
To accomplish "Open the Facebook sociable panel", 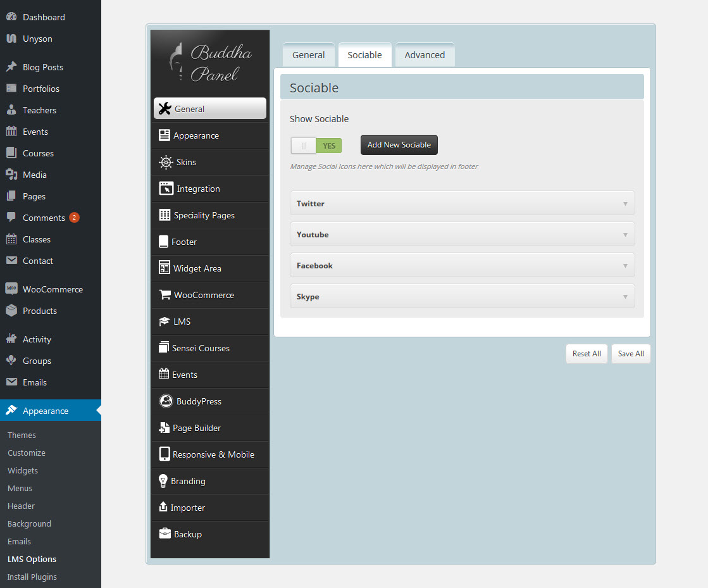I will click(462, 265).
